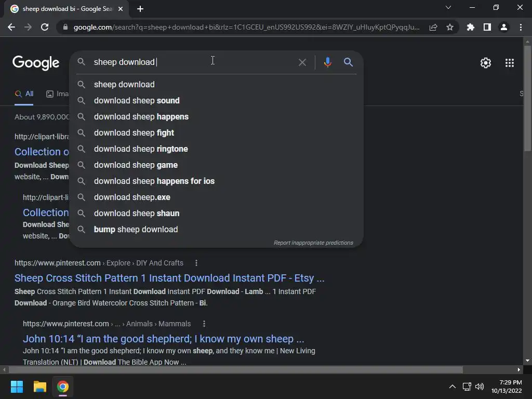Click the blue search magnifier button
The width and height of the screenshot is (532, 399).
click(x=348, y=62)
